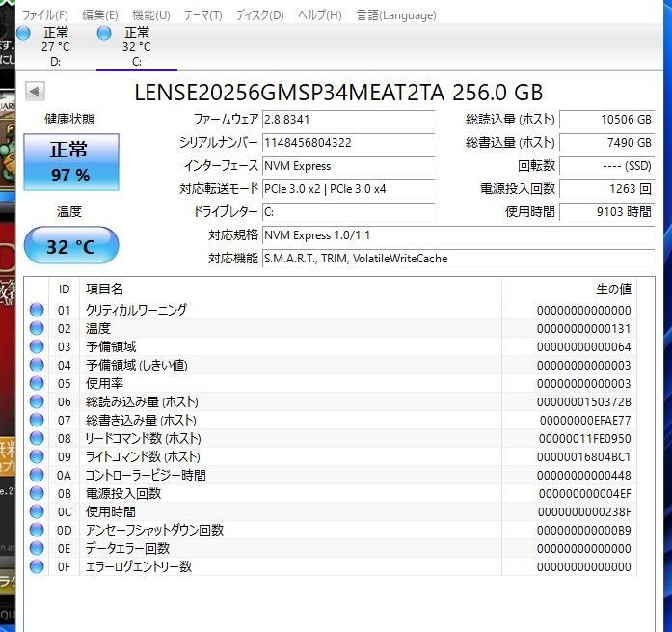Click raw value 000000000238F
Screen dimensions: 672x632
click(x=584, y=512)
